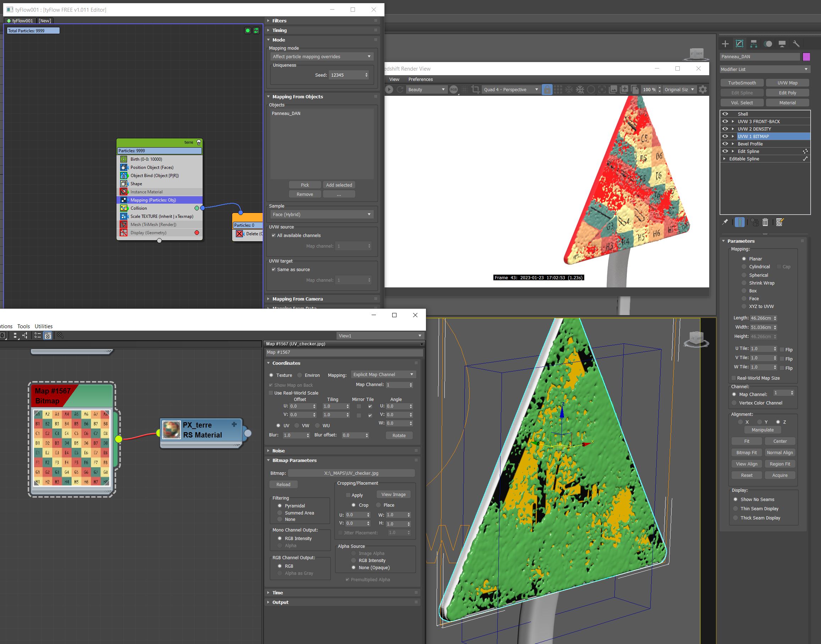Click Redshift render settings gear icon

[702, 89]
